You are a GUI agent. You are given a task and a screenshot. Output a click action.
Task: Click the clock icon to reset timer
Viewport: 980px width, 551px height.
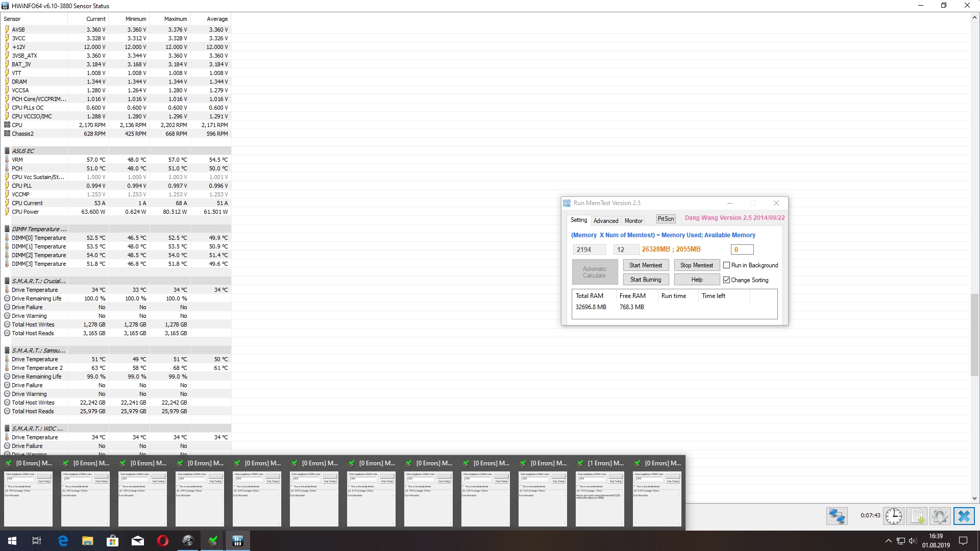pos(893,516)
